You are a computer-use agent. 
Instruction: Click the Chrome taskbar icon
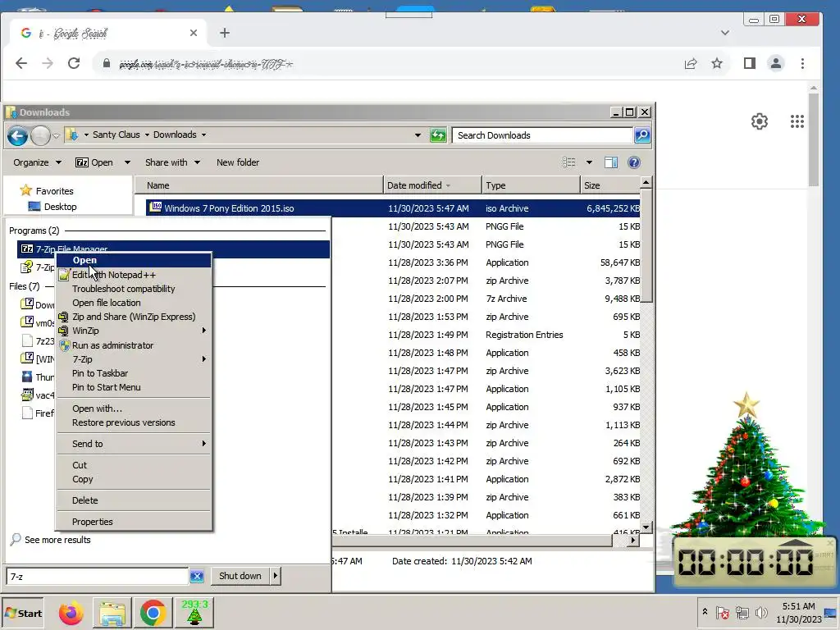click(x=153, y=614)
